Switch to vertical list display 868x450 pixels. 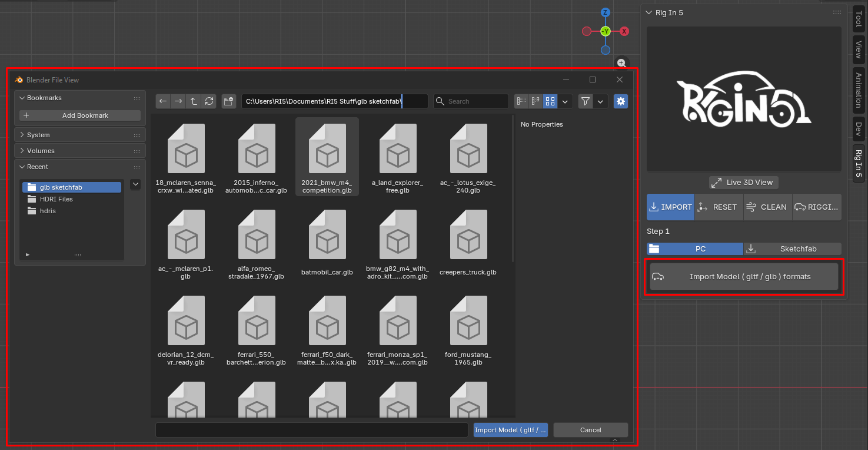[521, 101]
